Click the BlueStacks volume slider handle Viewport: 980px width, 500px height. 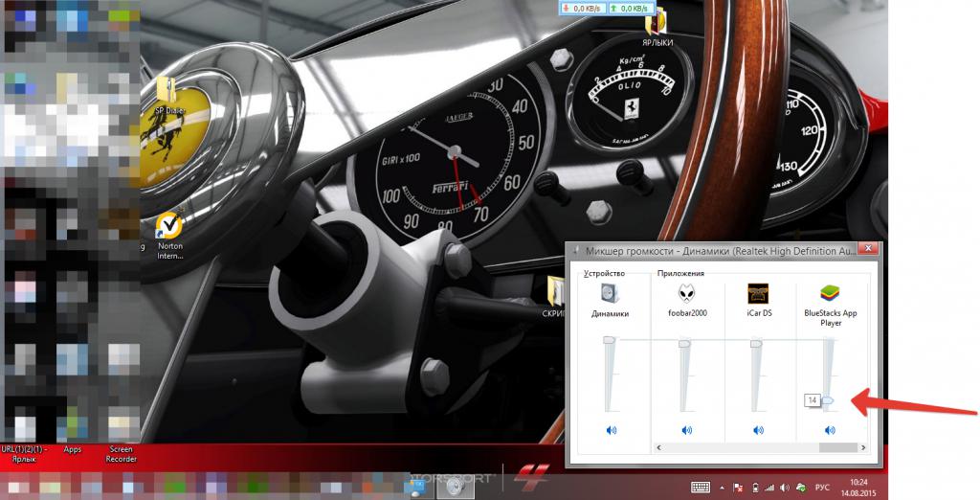click(829, 400)
